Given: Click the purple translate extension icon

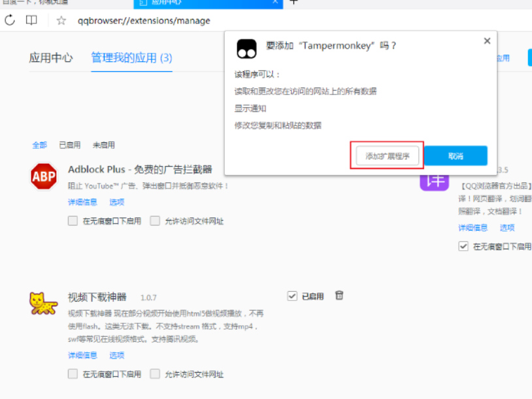Looking at the screenshot, I should 434,182.
